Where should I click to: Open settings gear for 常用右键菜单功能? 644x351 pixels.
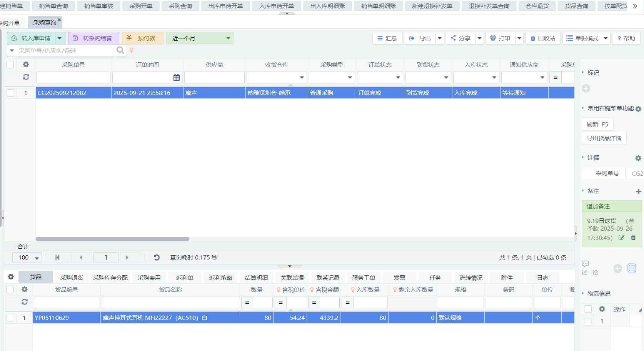pos(638,109)
